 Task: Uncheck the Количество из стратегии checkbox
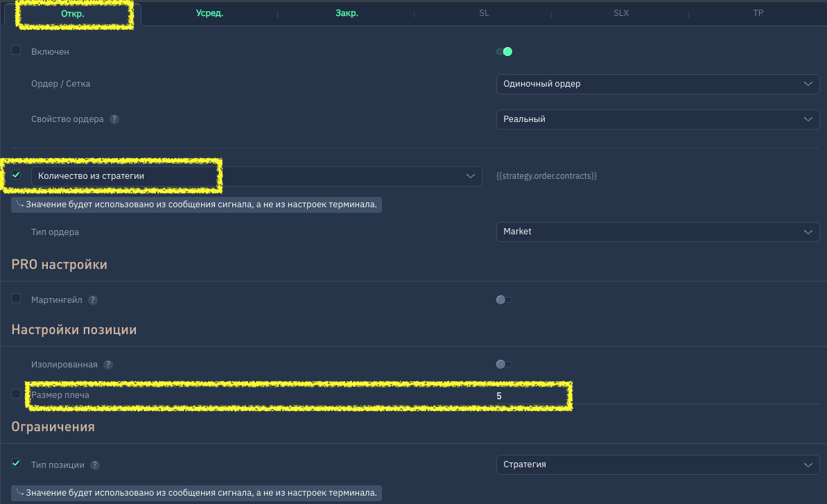coord(16,175)
